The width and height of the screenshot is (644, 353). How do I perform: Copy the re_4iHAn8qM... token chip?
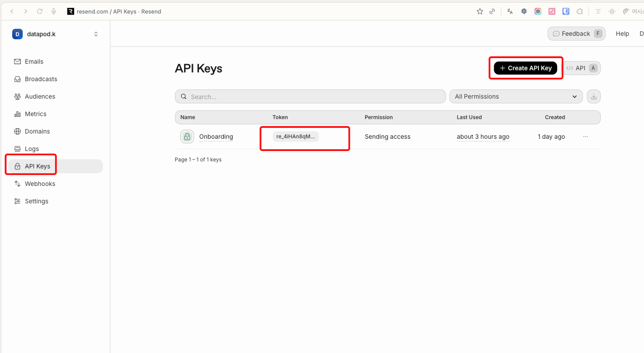(x=296, y=136)
